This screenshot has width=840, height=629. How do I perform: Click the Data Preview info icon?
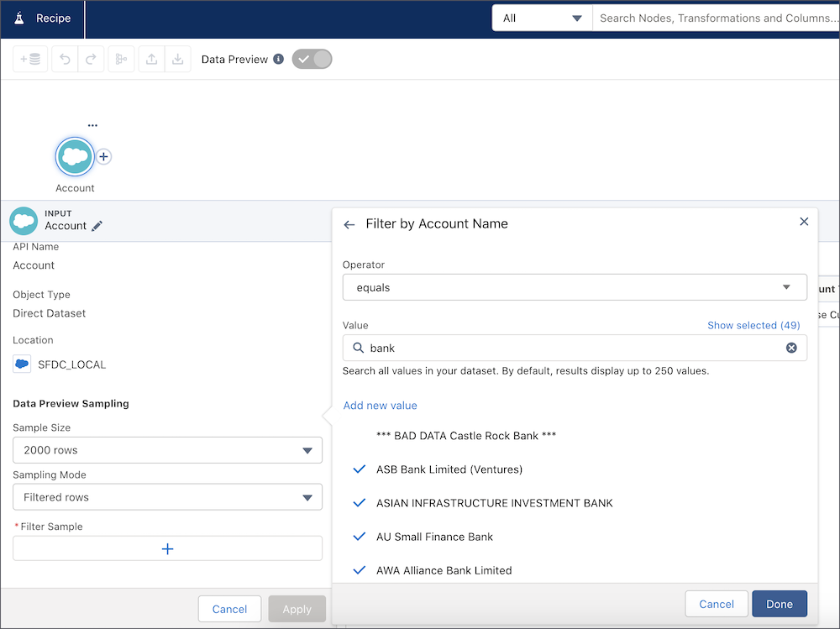tap(279, 59)
